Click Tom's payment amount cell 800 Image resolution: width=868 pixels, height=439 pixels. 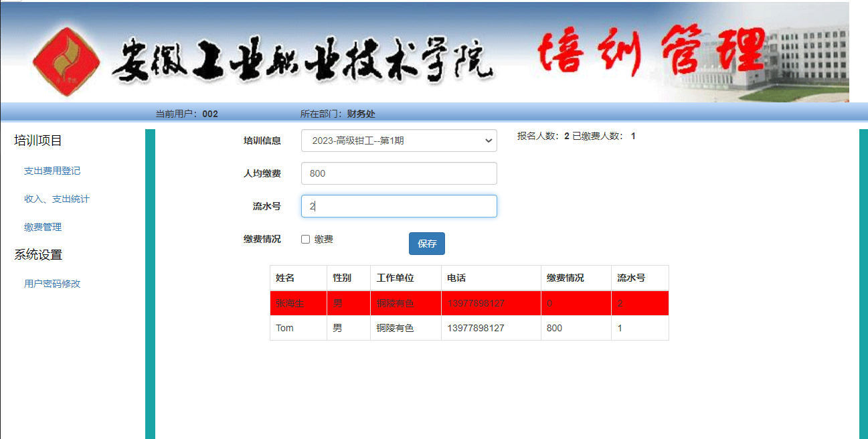pos(555,328)
